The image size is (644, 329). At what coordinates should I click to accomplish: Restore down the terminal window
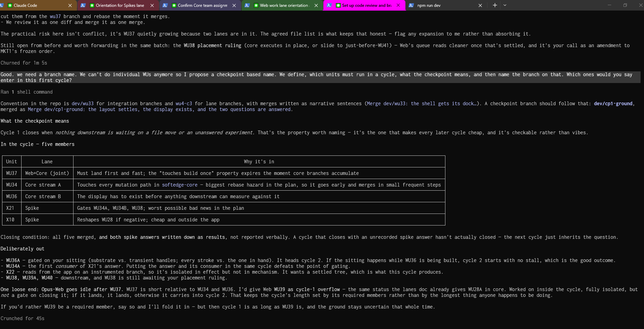(x=625, y=5)
